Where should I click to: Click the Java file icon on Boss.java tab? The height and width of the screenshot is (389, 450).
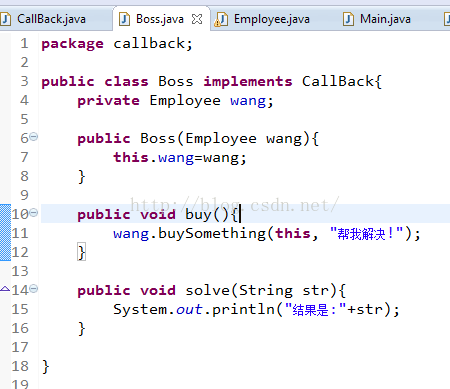coord(124,19)
